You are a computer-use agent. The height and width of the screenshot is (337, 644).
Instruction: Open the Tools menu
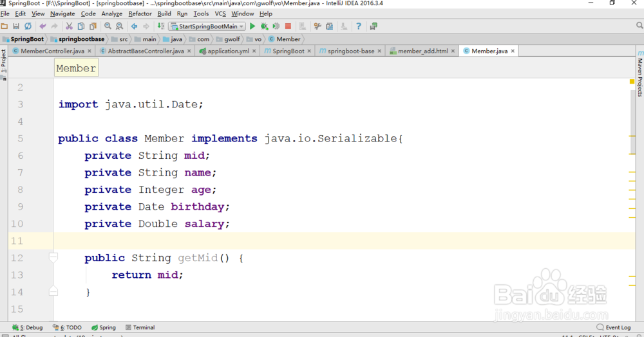click(x=201, y=14)
